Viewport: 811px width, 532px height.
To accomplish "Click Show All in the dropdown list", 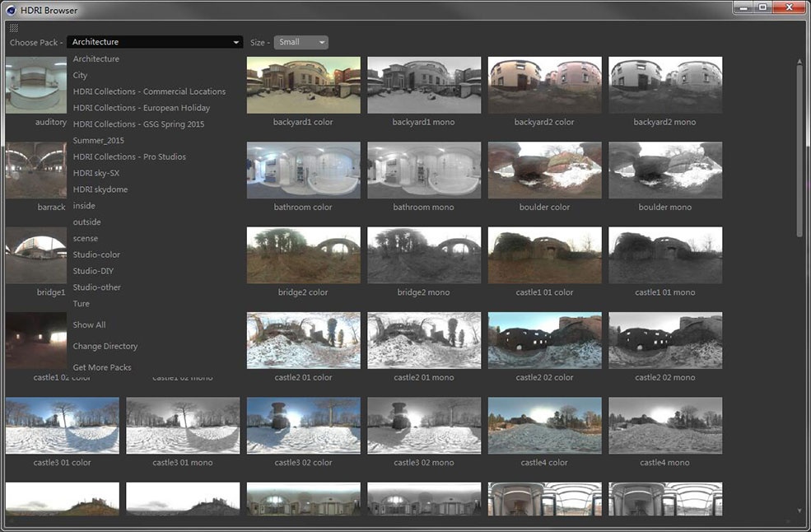I will 89,325.
